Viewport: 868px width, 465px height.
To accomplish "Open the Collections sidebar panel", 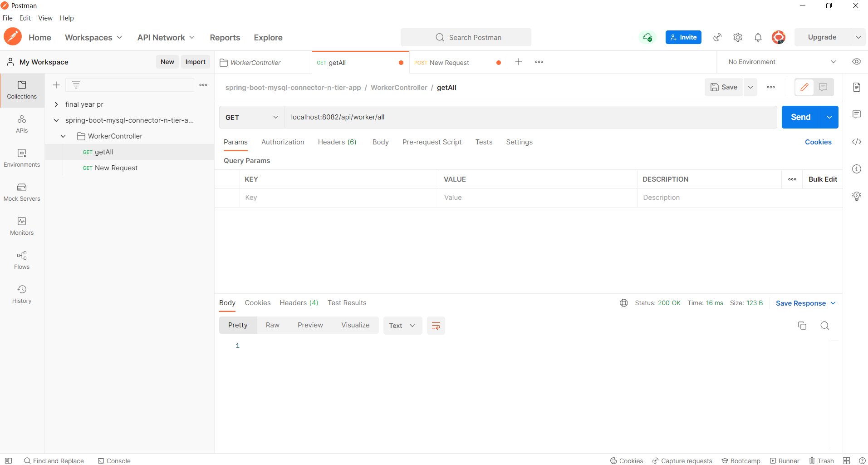I will click(x=22, y=90).
